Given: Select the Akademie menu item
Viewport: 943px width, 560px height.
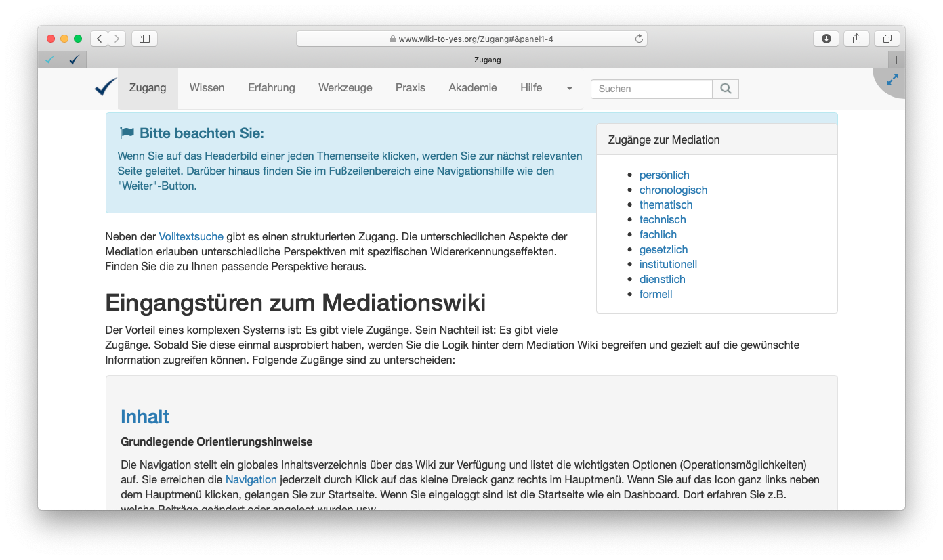Looking at the screenshot, I should point(472,87).
